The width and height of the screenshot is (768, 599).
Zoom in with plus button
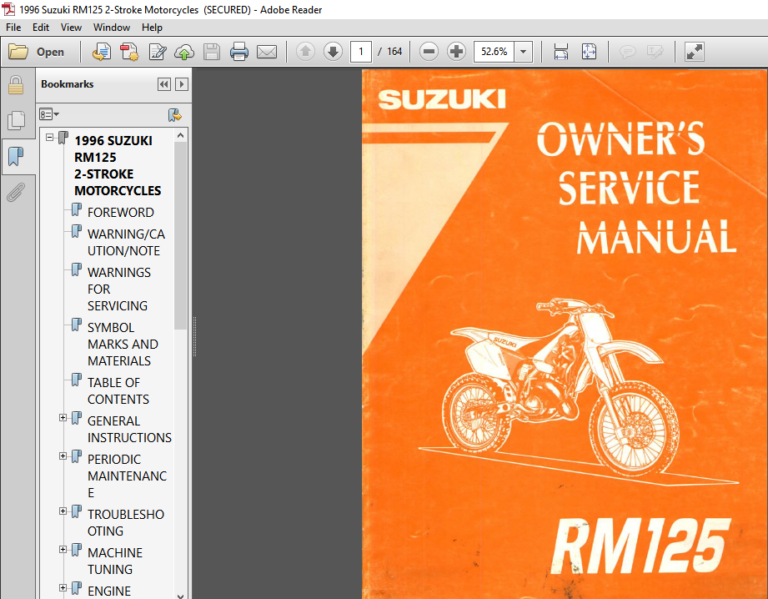[456, 51]
